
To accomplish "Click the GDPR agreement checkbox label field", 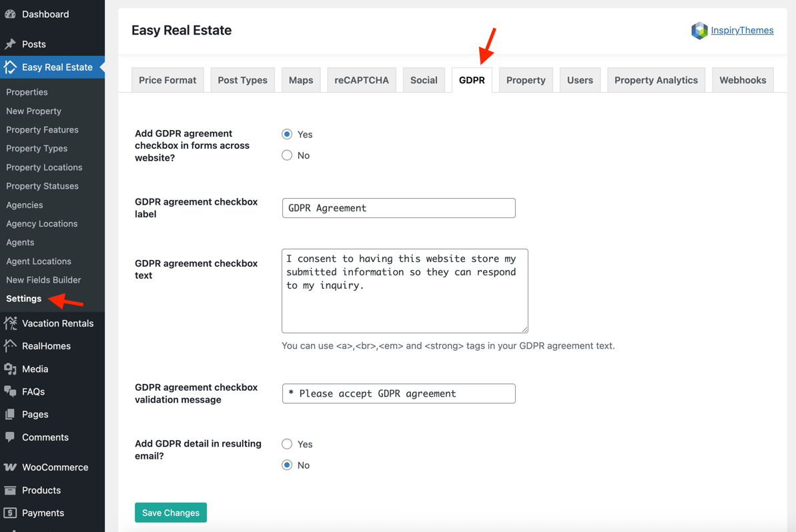I will (x=398, y=208).
